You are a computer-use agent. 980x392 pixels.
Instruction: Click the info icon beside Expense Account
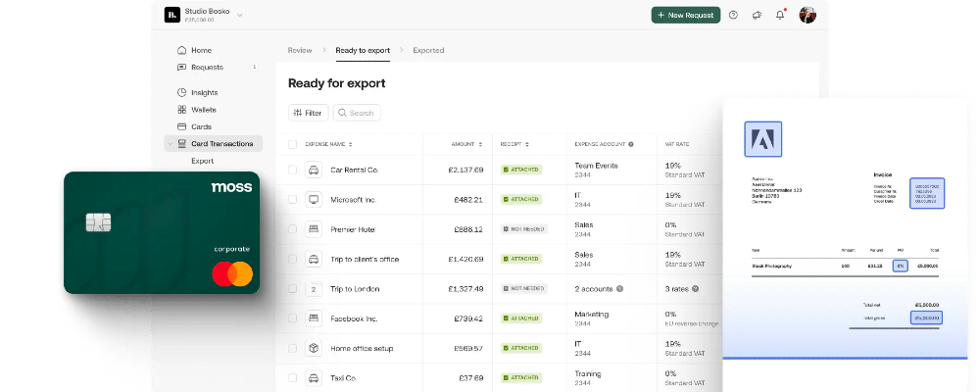click(x=630, y=144)
